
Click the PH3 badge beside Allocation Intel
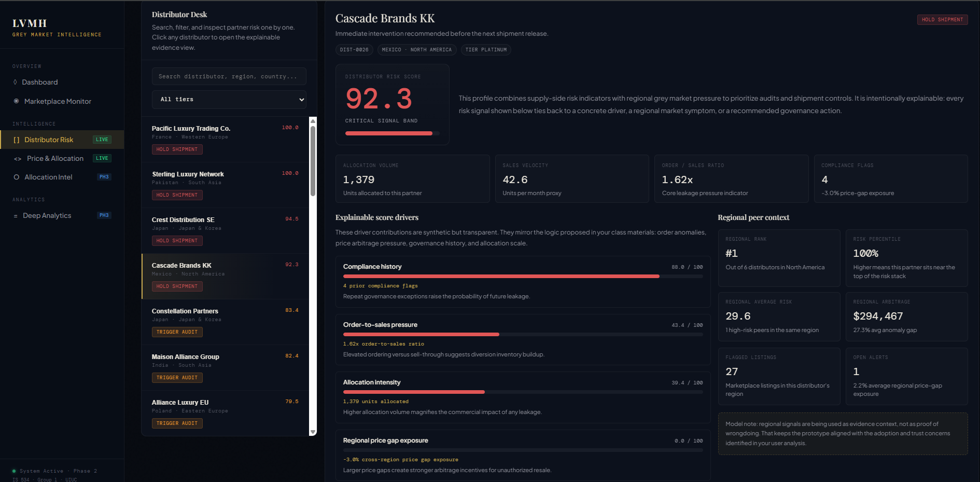(104, 177)
